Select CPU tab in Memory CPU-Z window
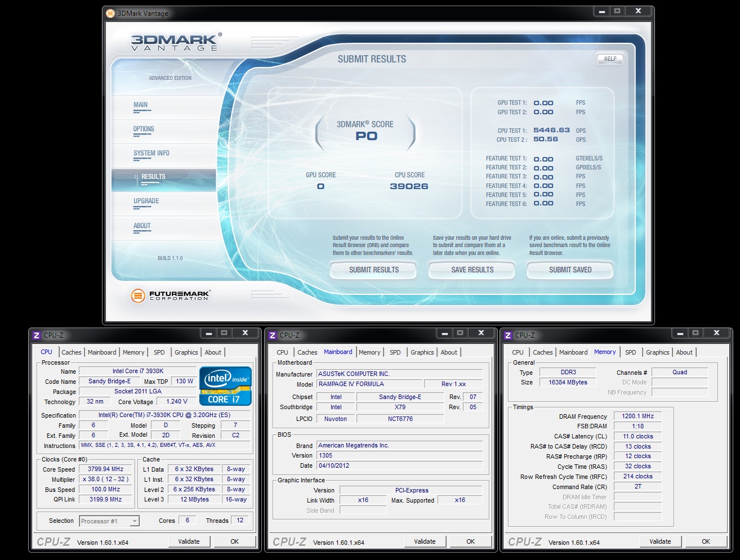This screenshot has width=740, height=560. [518, 352]
